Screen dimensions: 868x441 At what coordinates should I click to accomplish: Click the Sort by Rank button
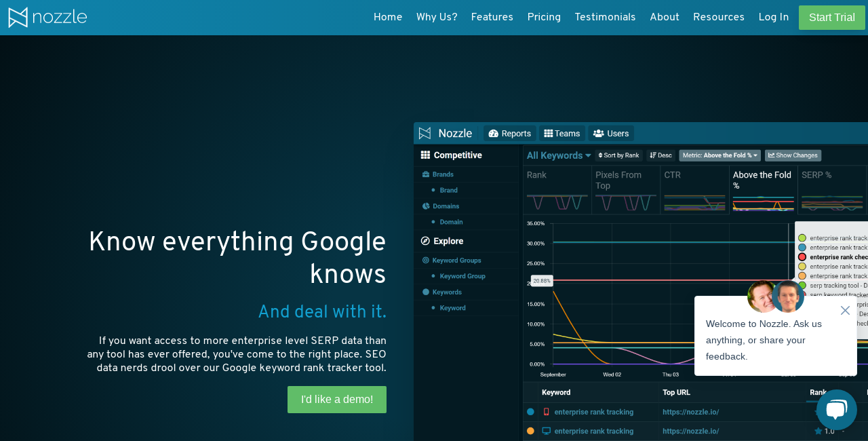point(618,155)
